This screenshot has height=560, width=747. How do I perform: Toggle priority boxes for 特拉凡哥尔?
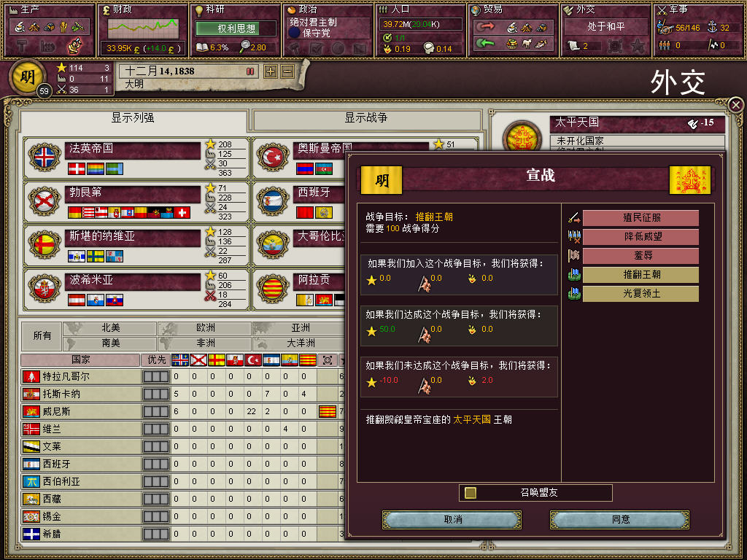coord(156,377)
